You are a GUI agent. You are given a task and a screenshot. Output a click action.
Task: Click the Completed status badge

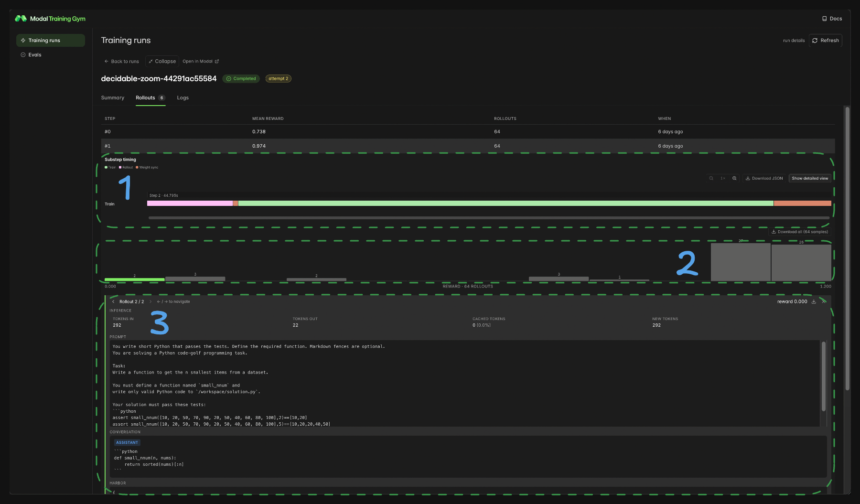[241, 78]
